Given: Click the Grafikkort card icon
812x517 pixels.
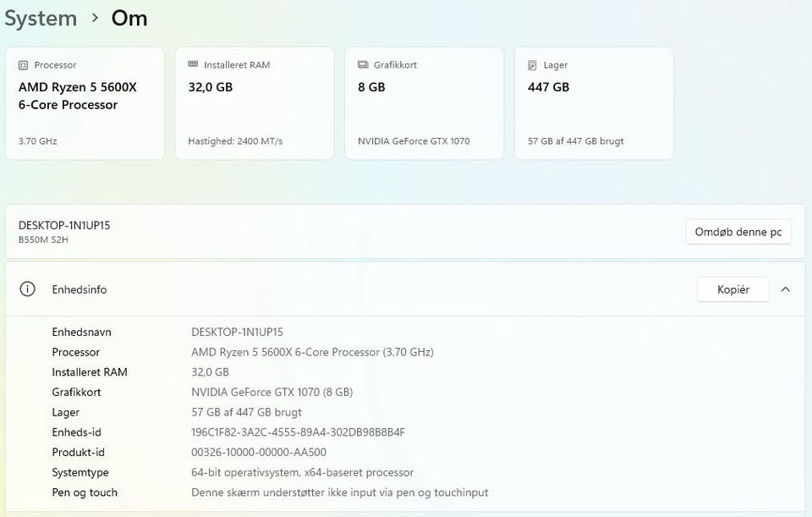Looking at the screenshot, I should coord(363,65).
